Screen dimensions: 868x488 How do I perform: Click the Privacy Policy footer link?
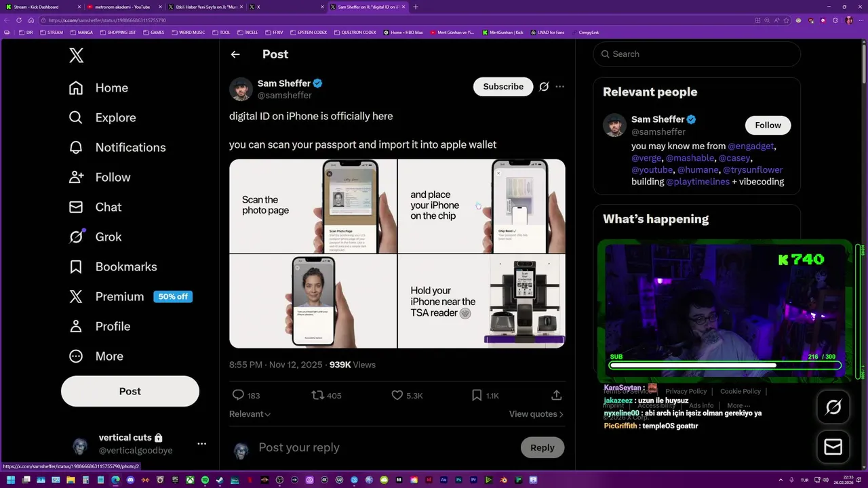686,392
